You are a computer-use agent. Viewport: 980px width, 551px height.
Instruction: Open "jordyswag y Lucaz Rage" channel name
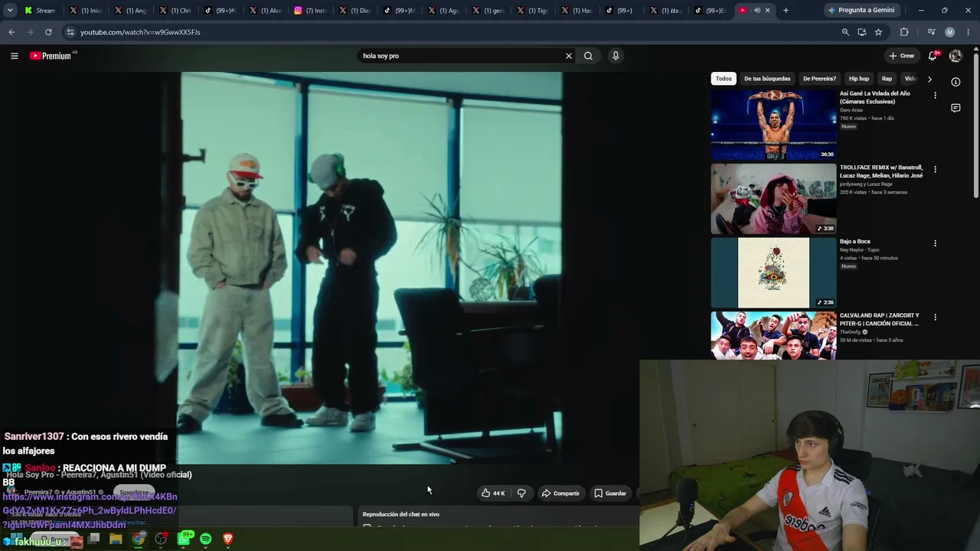point(866,184)
